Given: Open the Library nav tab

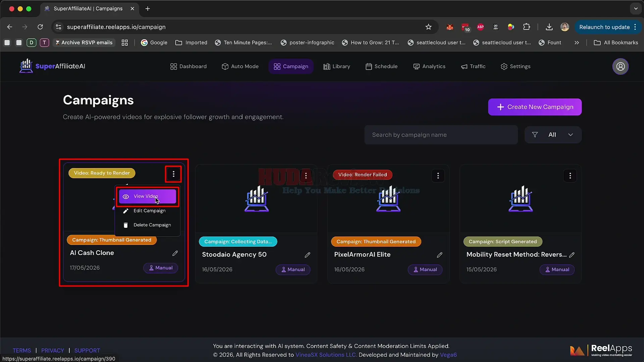Looking at the screenshot, I should [337, 66].
